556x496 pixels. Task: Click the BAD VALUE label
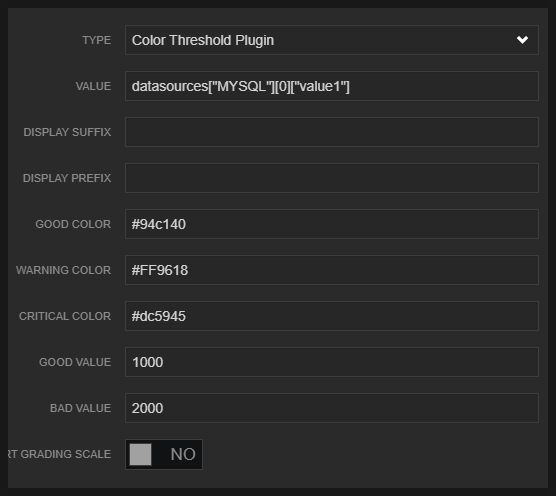pos(80,408)
